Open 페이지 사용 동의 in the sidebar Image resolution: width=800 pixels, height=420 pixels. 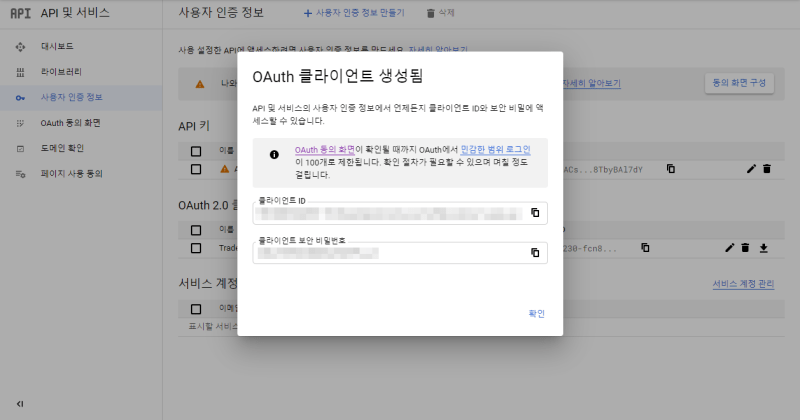tap(71, 174)
